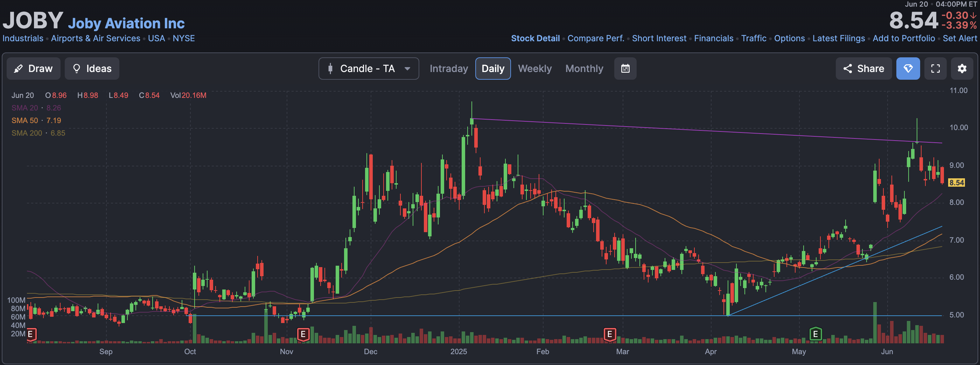Open Short Interest page
Screen dimensions: 980x365
coord(659,38)
